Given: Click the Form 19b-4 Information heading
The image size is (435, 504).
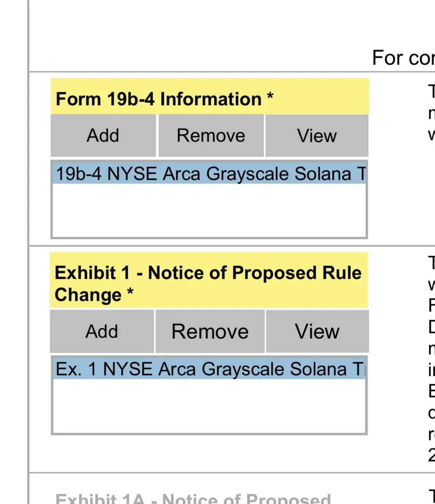Looking at the screenshot, I should (159, 99).
